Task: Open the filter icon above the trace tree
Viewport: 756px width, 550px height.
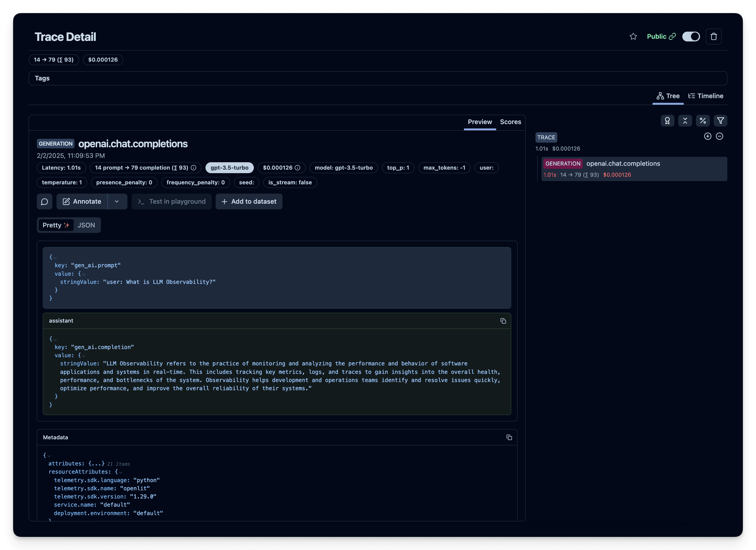Action: coord(720,121)
